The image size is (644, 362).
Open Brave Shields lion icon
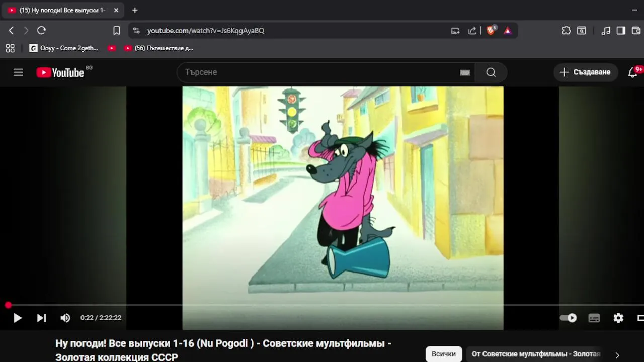coord(491,31)
